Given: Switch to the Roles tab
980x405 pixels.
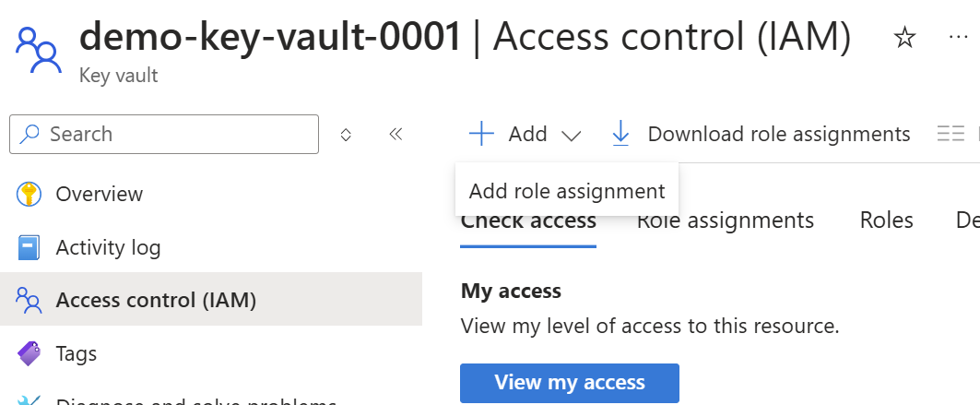Looking at the screenshot, I should click(886, 220).
